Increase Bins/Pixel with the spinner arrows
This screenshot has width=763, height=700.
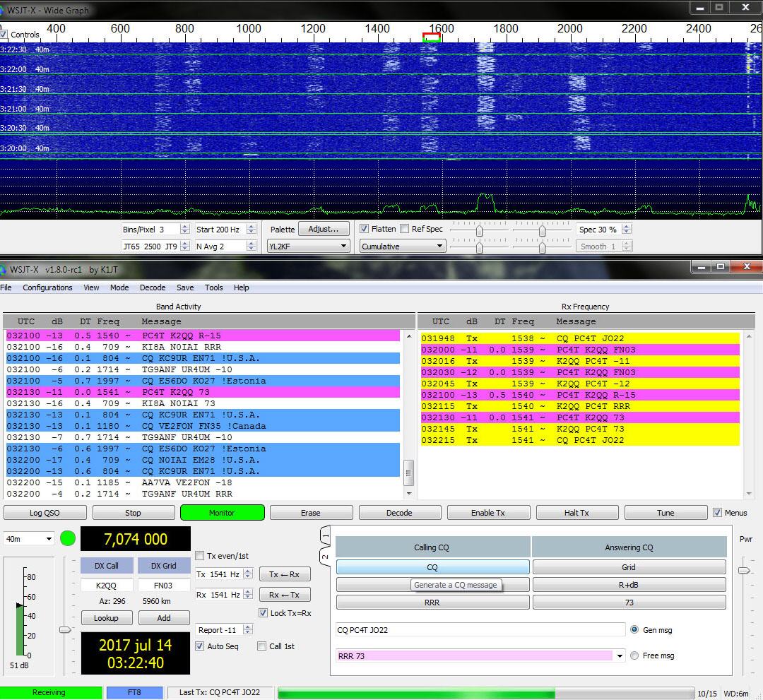[184, 226]
